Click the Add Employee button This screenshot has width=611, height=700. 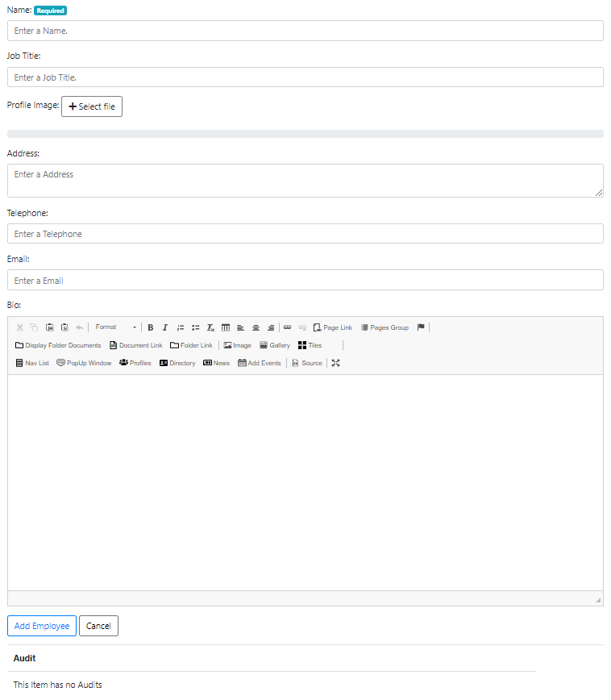point(42,627)
